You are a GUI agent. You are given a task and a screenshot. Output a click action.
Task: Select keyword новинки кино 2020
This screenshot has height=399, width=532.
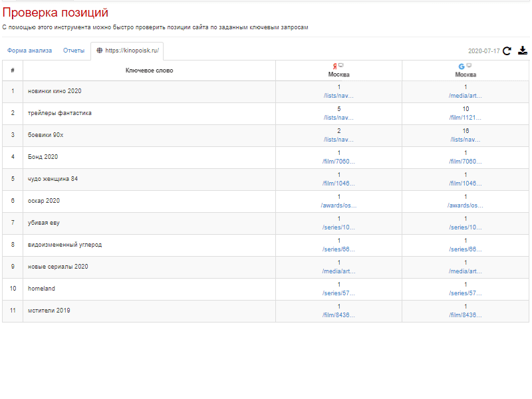click(x=55, y=91)
